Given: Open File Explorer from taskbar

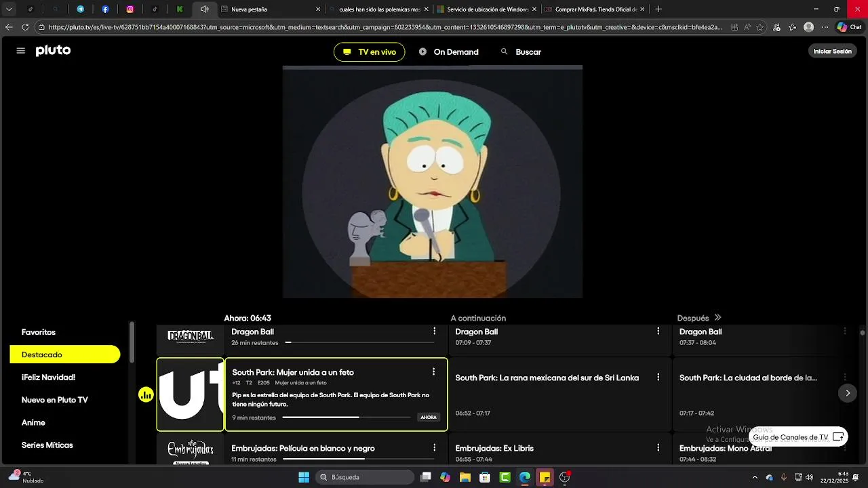Looking at the screenshot, I should coord(465,477).
